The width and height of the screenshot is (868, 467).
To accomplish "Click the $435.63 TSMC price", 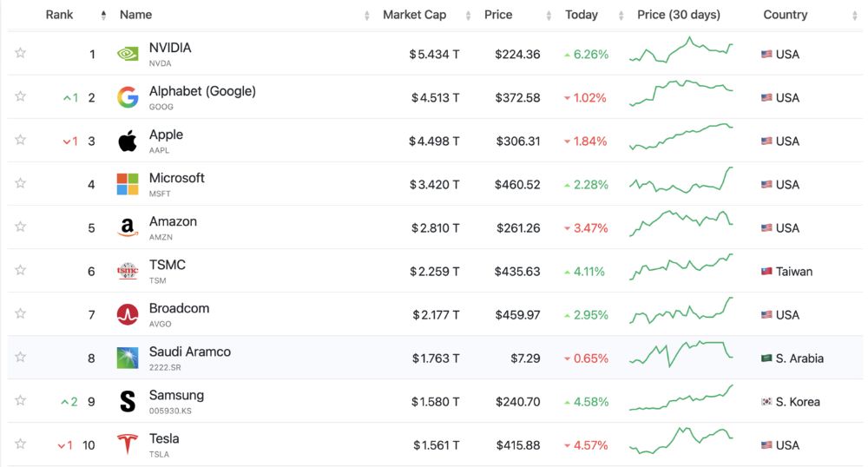I will 517,271.
